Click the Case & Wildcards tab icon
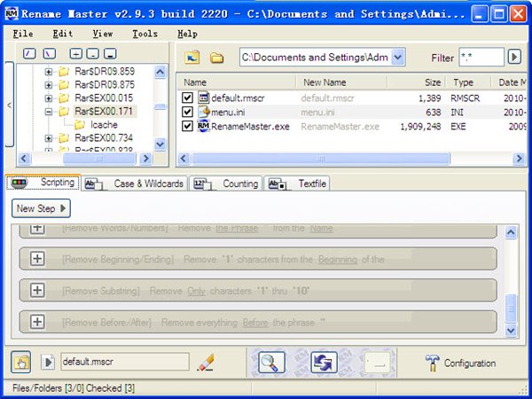This screenshot has width=532, height=399. (x=94, y=184)
